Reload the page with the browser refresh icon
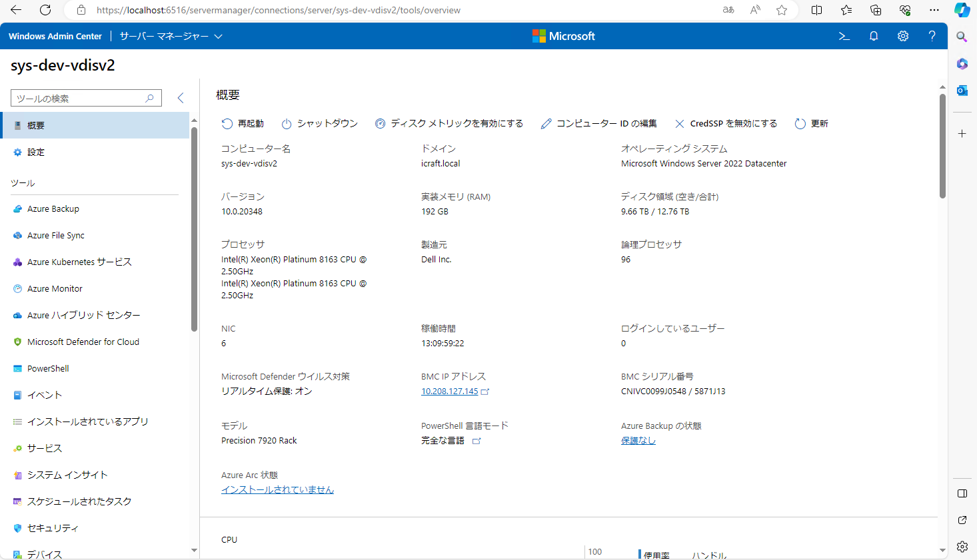This screenshot has width=977, height=560. click(x=45, y=10)
